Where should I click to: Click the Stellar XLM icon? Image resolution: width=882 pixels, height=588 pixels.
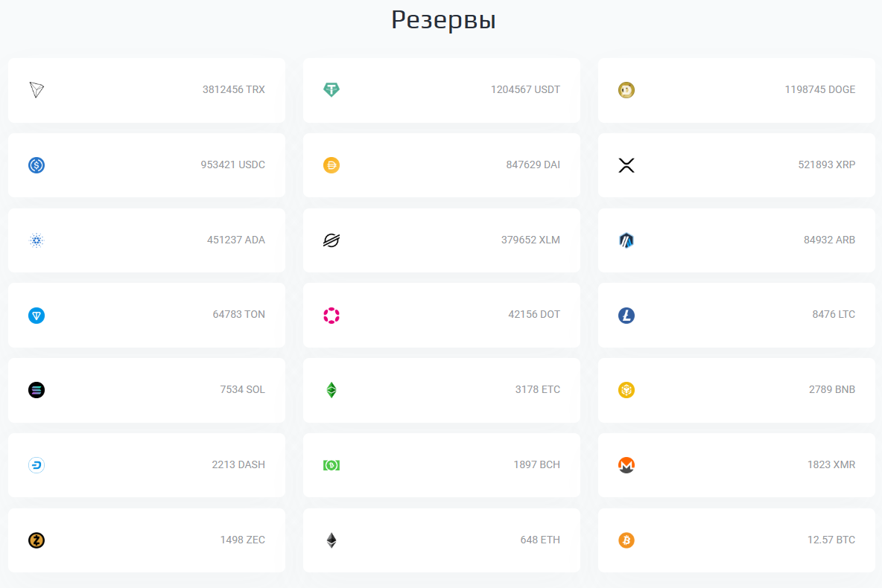331,240
